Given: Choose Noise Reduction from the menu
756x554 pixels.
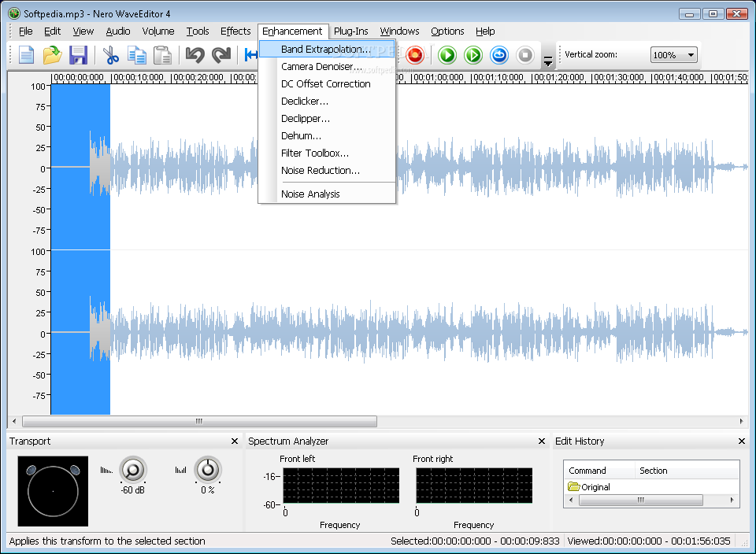Looking at the screenshot, I should point(327,171).
